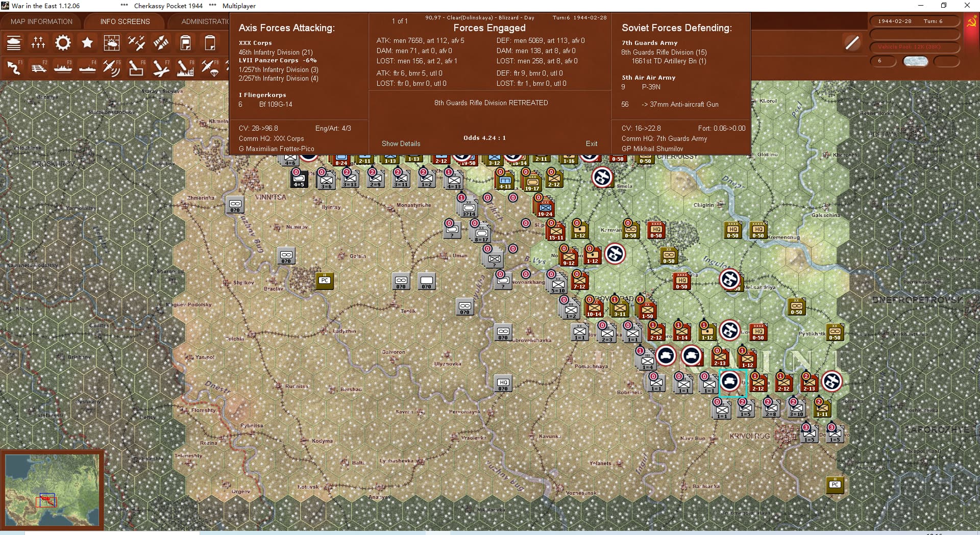This screenshot has width=980, height=535.
Task: Select the 1=4 German unit counter
Action: pyautogui.click(x=647, y=361)
